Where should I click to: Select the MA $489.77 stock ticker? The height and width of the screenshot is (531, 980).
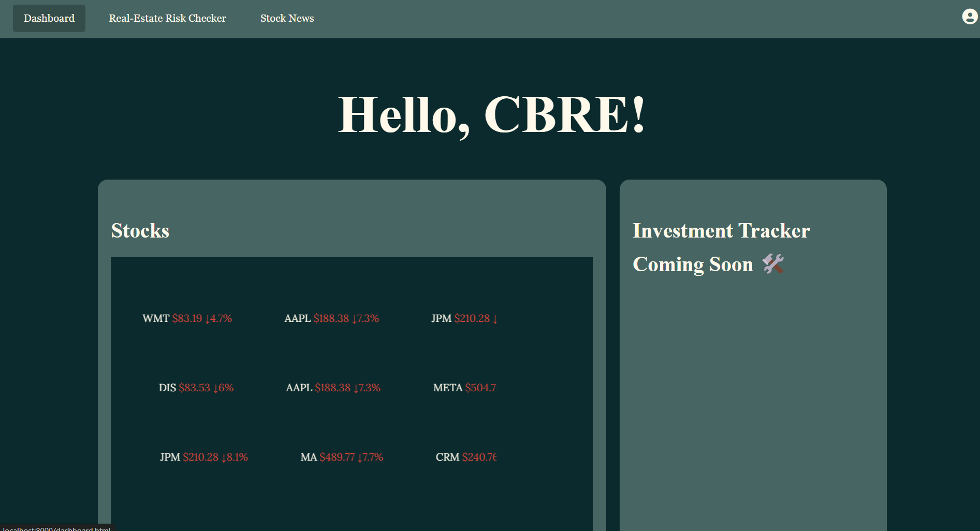[x=342, y=457]
